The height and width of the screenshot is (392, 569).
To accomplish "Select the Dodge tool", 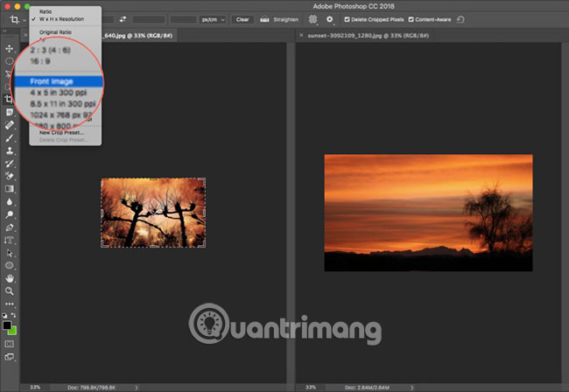I will pos(10,214).
